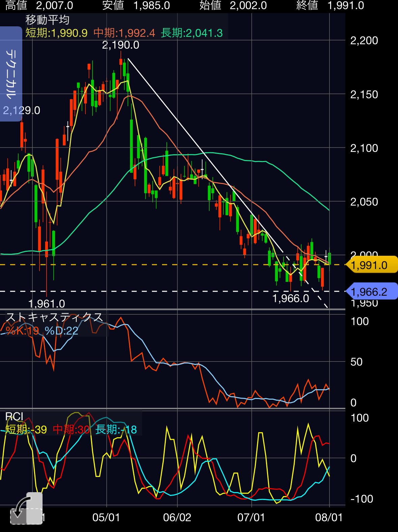398x532 pixels.
Task: Tap the 長期:2,041.3 moving average value
Action: coord(192,33)
